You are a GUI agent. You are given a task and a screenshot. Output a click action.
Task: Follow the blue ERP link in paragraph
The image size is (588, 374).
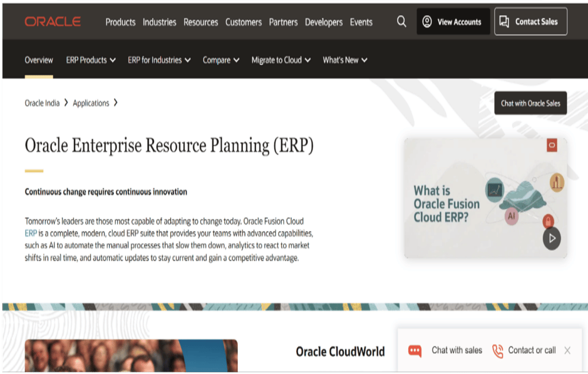click(x=31, y=233)
